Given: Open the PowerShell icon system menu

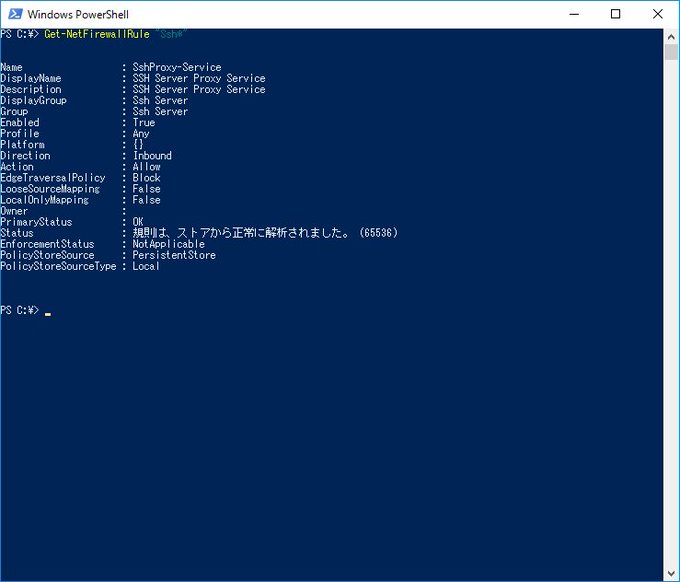Looking at the screenshot, I should click(15, 14).
